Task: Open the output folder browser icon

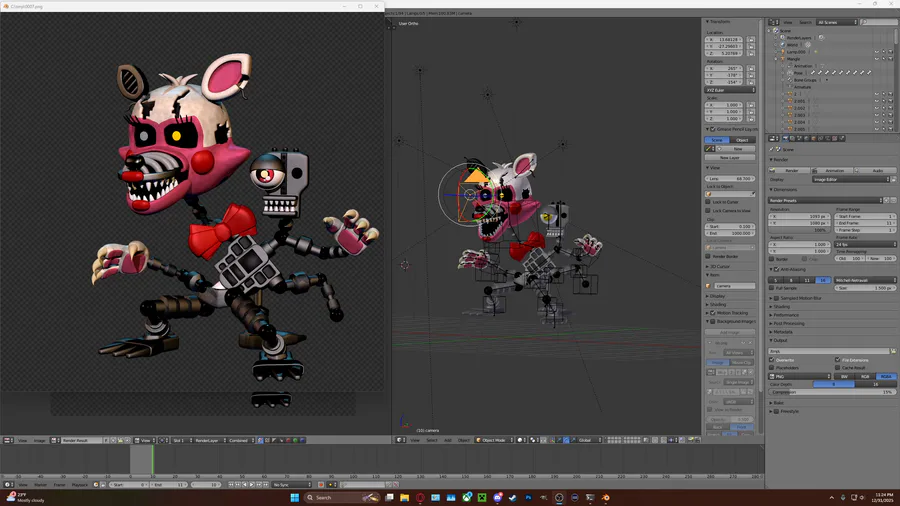Action: click(x=893, y=351)
